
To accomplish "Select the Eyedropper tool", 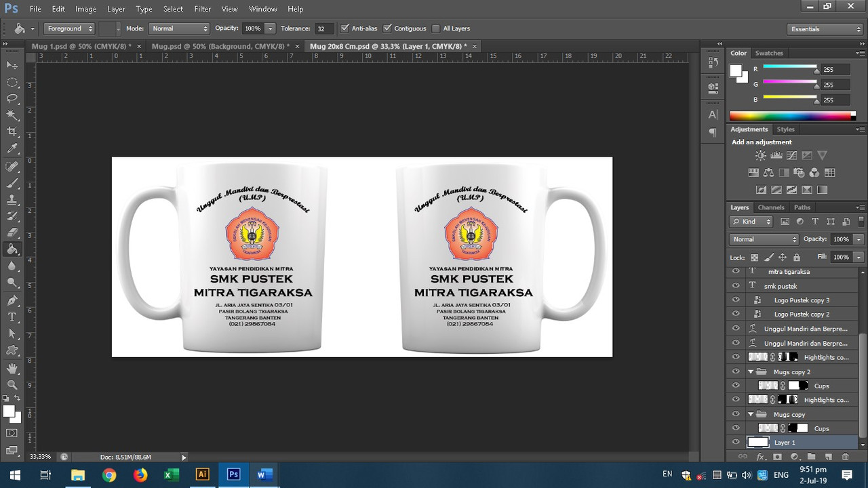I will (x=12, y=148).
